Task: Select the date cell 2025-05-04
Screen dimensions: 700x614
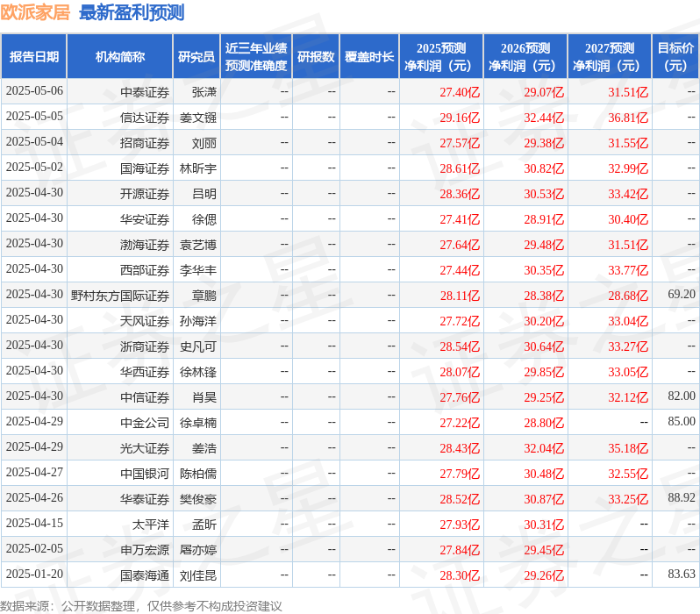Action: tap(34, 142)
